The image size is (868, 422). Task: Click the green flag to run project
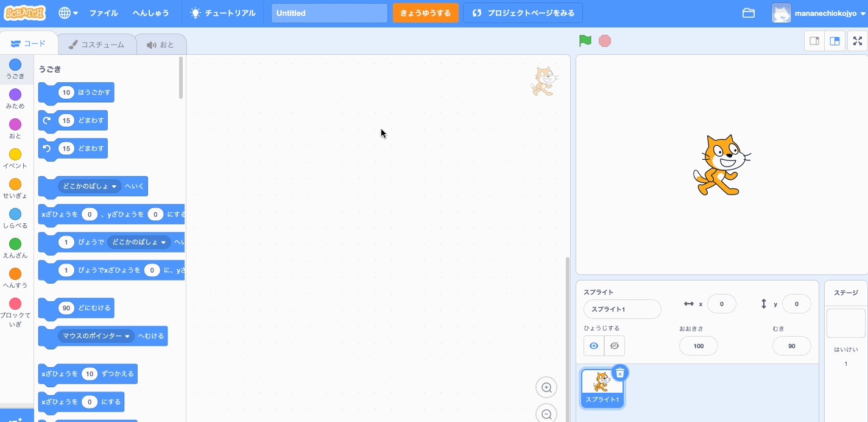tap(585, 41)
